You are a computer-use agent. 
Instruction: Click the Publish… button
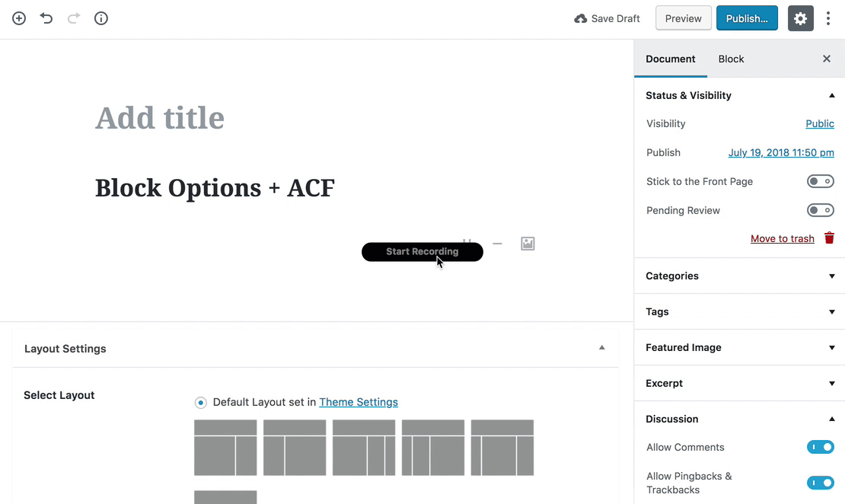[747, 18]
